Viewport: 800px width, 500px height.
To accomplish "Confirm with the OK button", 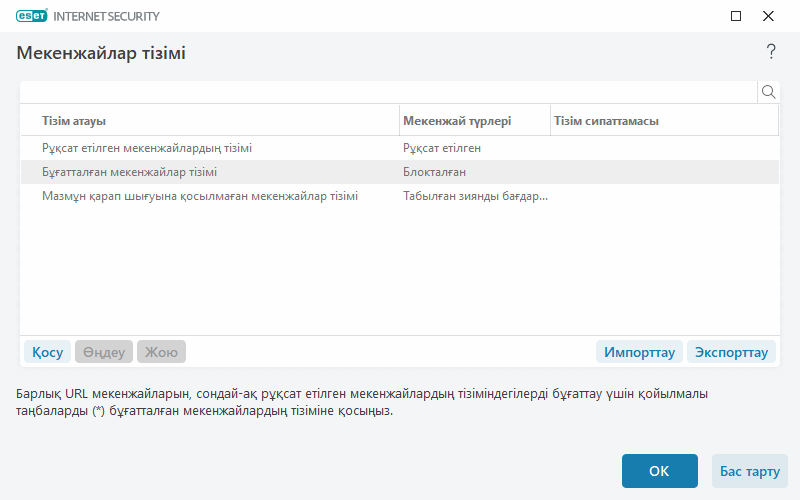I will click(x=659, y=471).
